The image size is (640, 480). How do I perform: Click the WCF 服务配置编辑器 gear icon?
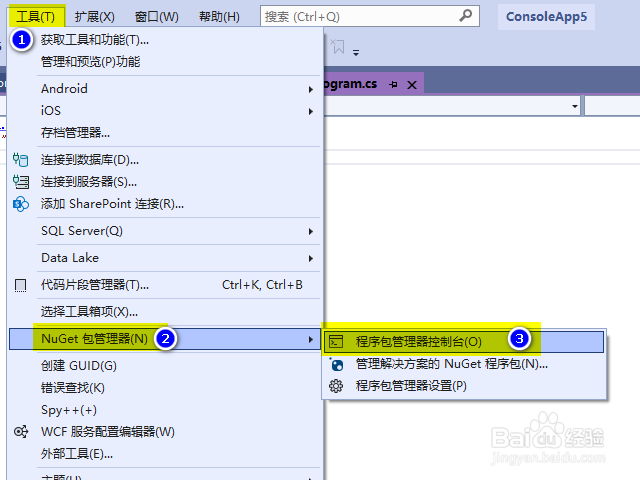pos(20,431)
